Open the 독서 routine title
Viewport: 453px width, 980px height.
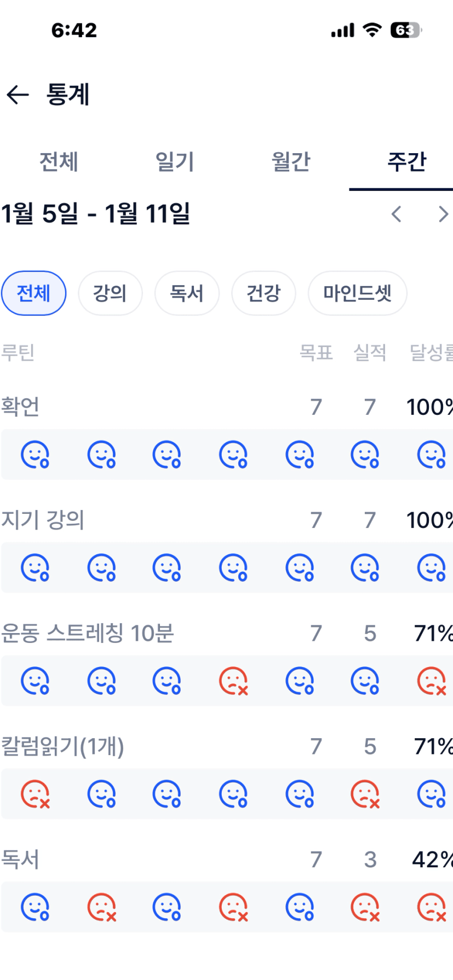coord(21,860)
